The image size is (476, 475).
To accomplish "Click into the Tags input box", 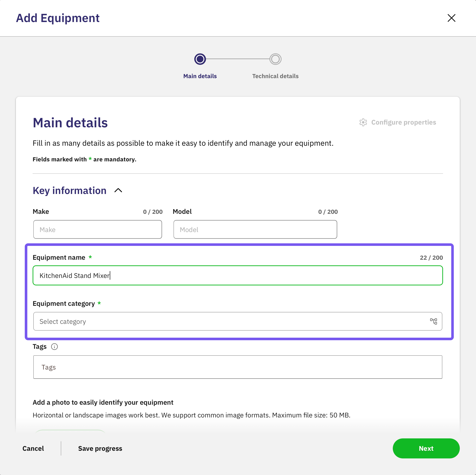I will [x=237, y=367].
